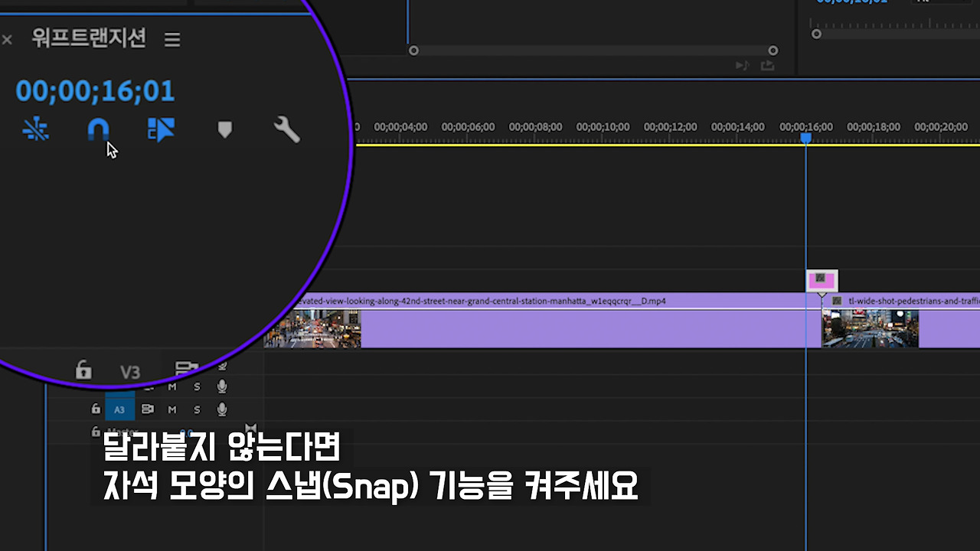980x551 pixels.
Task: Mute the A3 audio track with M
Action: pyautogui.click(x=171, y=409)
